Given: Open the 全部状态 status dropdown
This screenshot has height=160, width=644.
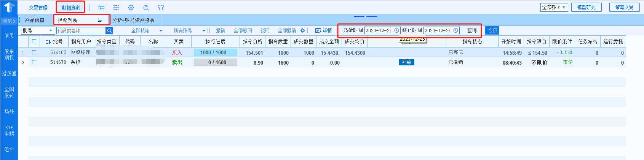Looking at the screenshot, I should click(x=147, y=30).
